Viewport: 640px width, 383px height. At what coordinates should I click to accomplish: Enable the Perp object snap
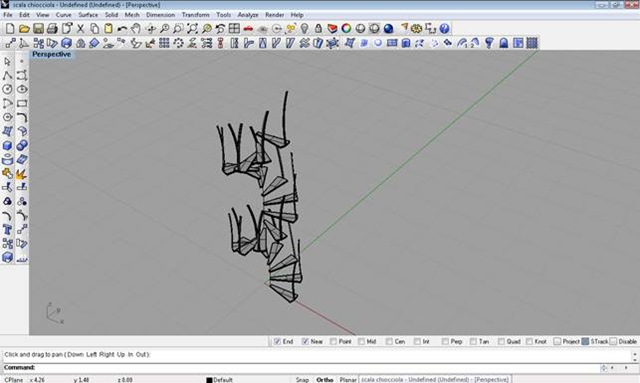point(445,341)
